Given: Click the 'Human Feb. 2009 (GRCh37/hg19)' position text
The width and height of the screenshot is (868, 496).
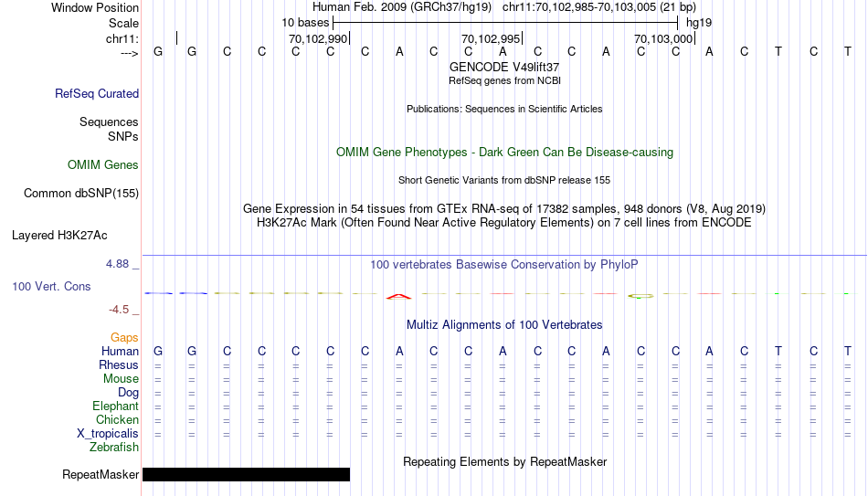Looking at the screenshot, I should click(x=402, y=7).
